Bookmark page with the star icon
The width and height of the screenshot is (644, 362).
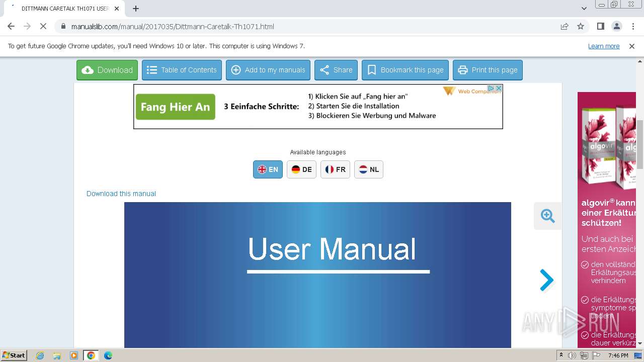[581, 26]
